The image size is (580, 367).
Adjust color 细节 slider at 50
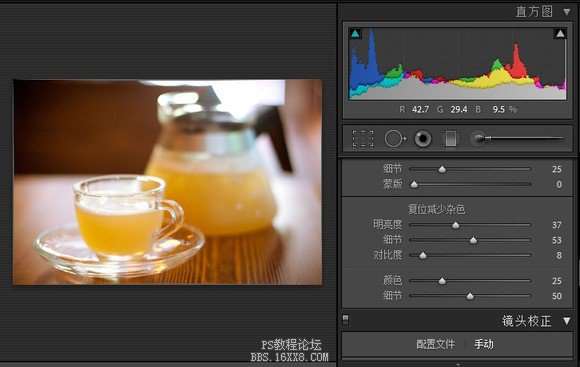(470, 296)
